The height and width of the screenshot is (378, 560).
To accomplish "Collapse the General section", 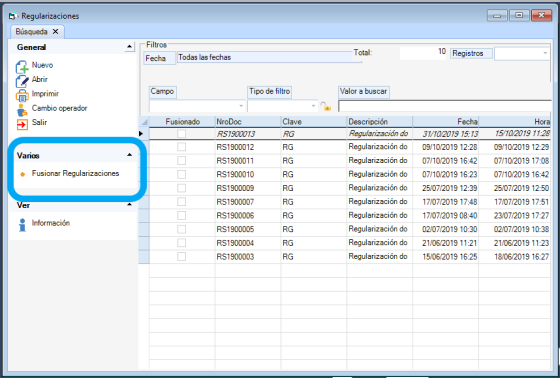I will [129, 47].
